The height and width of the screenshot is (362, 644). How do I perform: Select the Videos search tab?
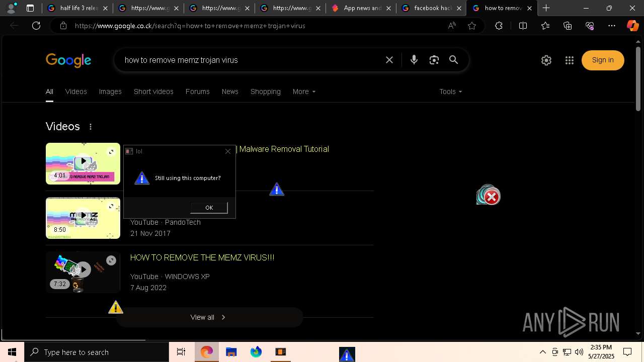pyautogui.click(x=76, y=92)
